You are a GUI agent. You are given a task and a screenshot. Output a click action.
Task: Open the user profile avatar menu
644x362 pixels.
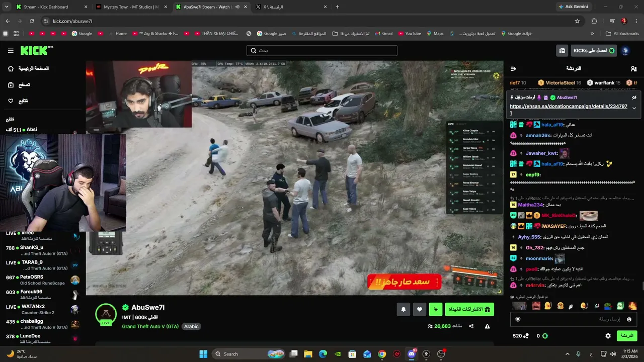(625, 51)
